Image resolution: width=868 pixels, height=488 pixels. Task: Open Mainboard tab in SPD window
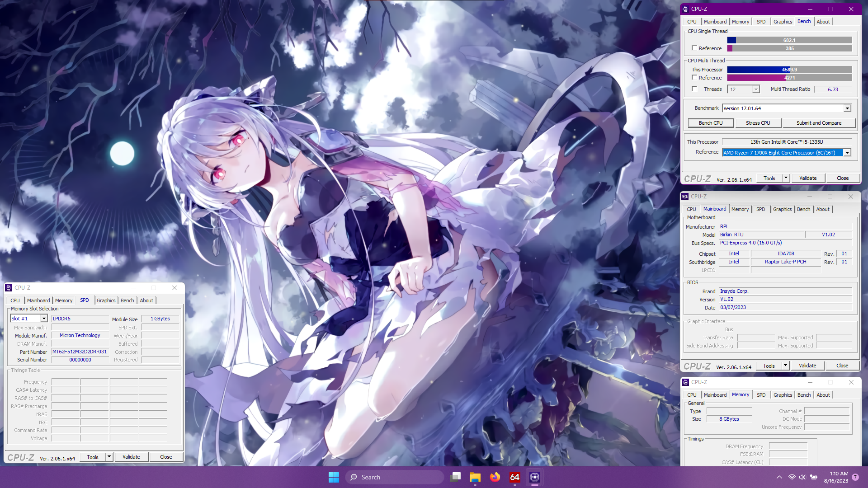(x=38, y=300)
